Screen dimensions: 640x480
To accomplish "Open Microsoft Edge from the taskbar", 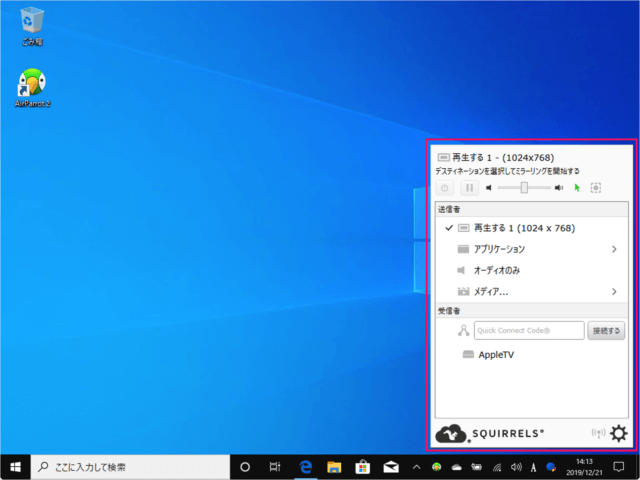I will [x=306, y=467].
